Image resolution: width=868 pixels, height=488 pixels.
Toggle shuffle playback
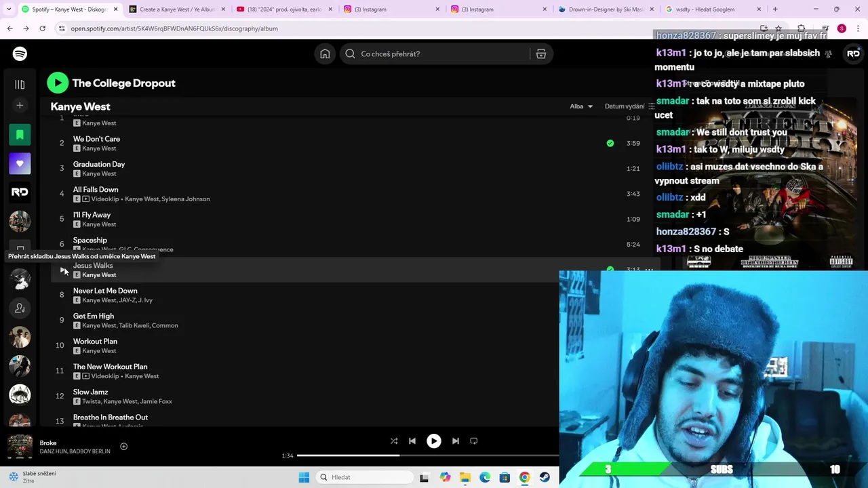pos(394,441)
